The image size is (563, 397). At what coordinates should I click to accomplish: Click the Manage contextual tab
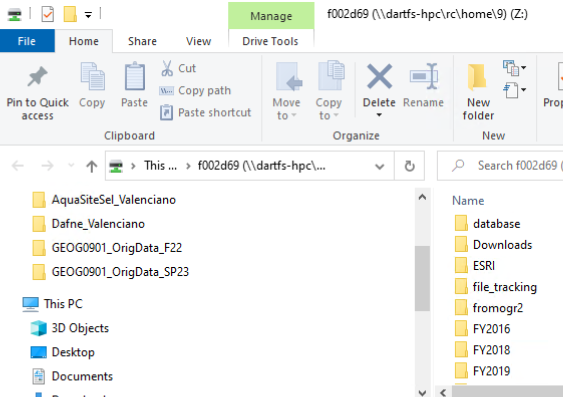coord(271,16)
